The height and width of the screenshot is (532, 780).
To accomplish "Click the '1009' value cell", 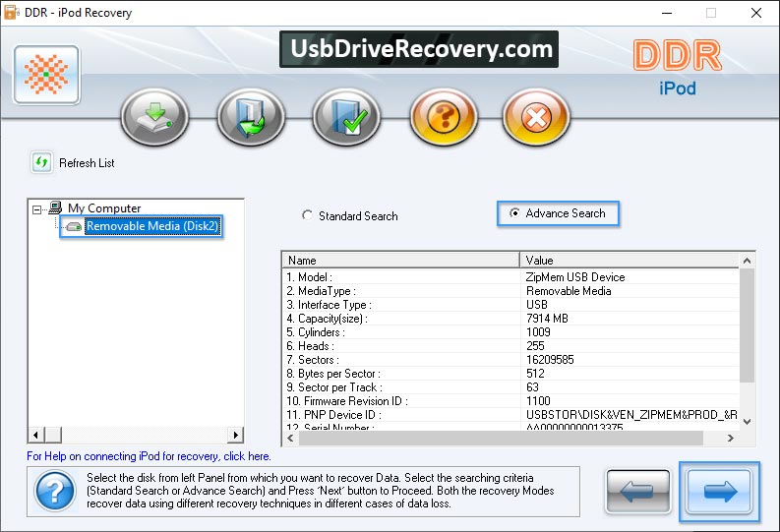I will (x=538, y=332).
